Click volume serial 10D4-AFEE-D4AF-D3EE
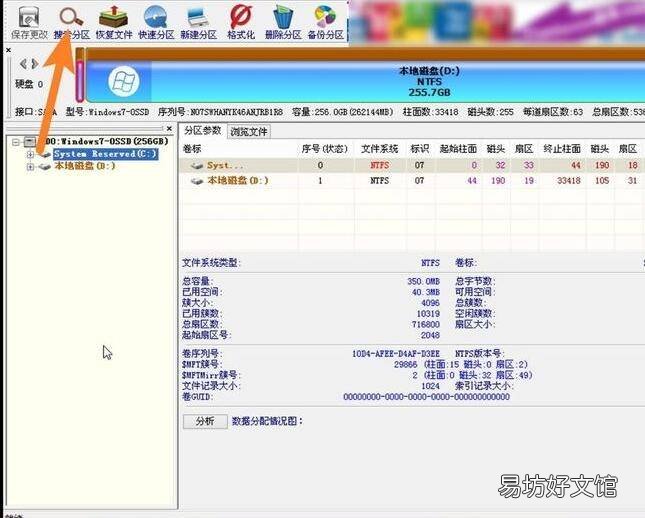The height and width of the screenshot is (518, 645). pos(396,353)
